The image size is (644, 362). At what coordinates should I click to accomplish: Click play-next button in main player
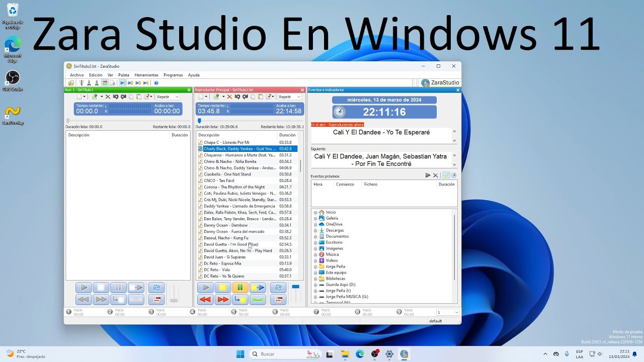258,288
